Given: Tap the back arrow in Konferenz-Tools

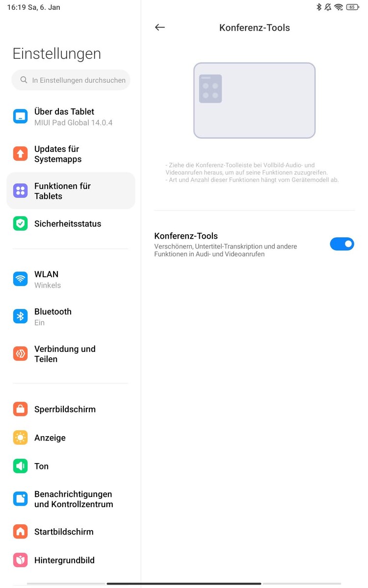Looking at the screenshot, I should (159, 27).
